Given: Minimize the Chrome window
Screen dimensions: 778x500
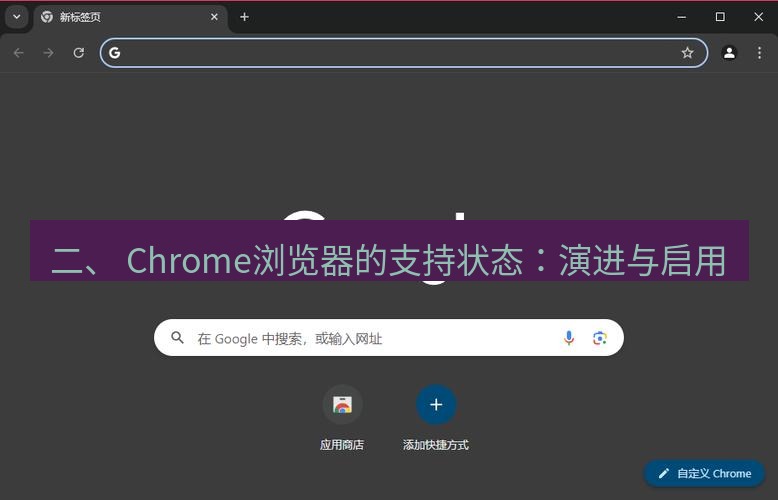Looking at the screenshot, I should pyautogui.click(x=682, y=17).
